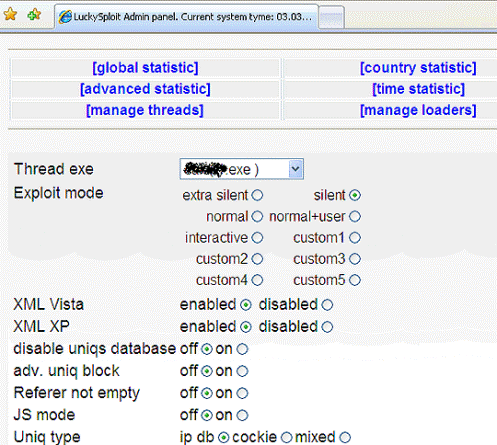Click the Favorites star icon
Image resolution: width=497 pixels, height=445 pixels.
(10, 14)
